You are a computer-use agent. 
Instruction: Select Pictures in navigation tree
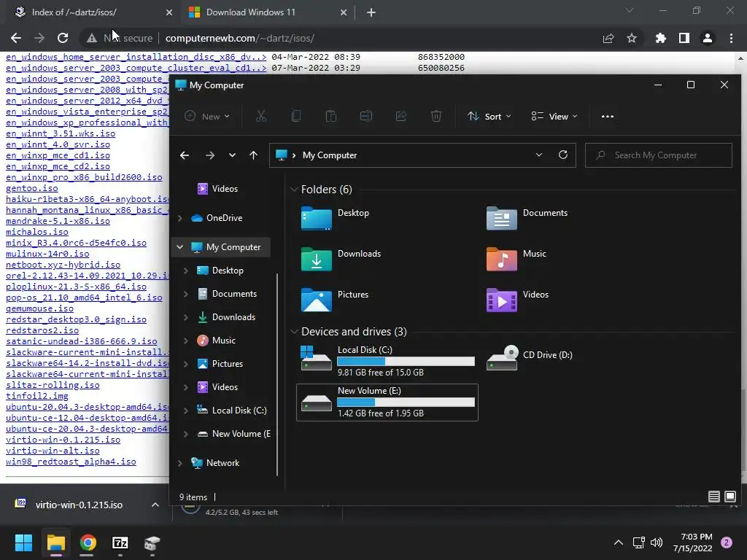[226, 364]
